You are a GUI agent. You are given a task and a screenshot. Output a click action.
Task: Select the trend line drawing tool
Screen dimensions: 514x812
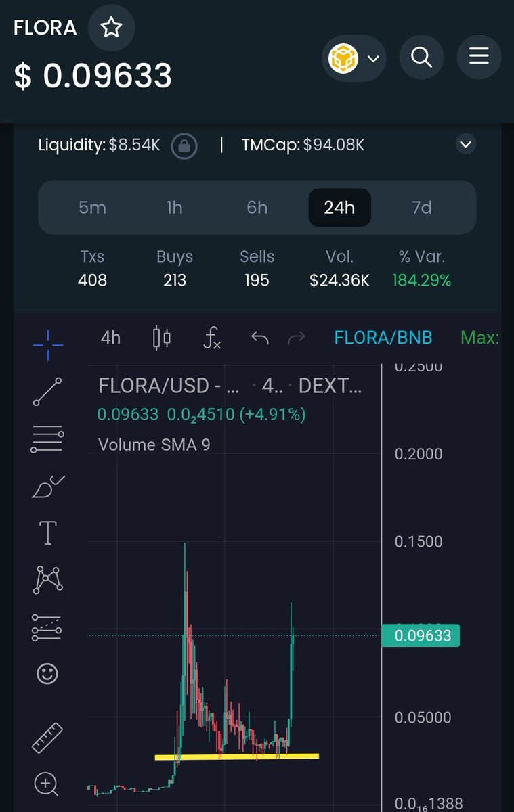click(x=47, y=392)
